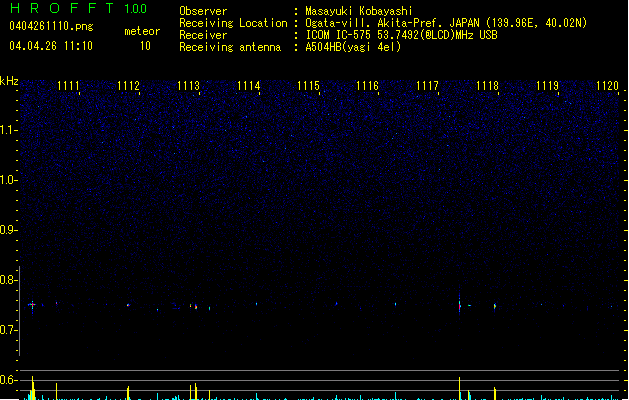Click the 0.8 kHz frequency axis label
The width and height of the screenshot is (629, 400).
tap(8, 280)
